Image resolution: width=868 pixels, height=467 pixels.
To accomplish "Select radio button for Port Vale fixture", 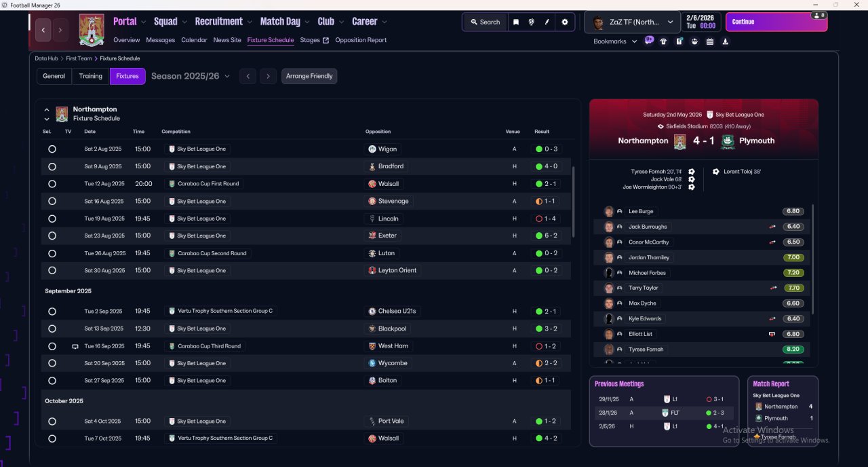I will (x=52, y=422).
